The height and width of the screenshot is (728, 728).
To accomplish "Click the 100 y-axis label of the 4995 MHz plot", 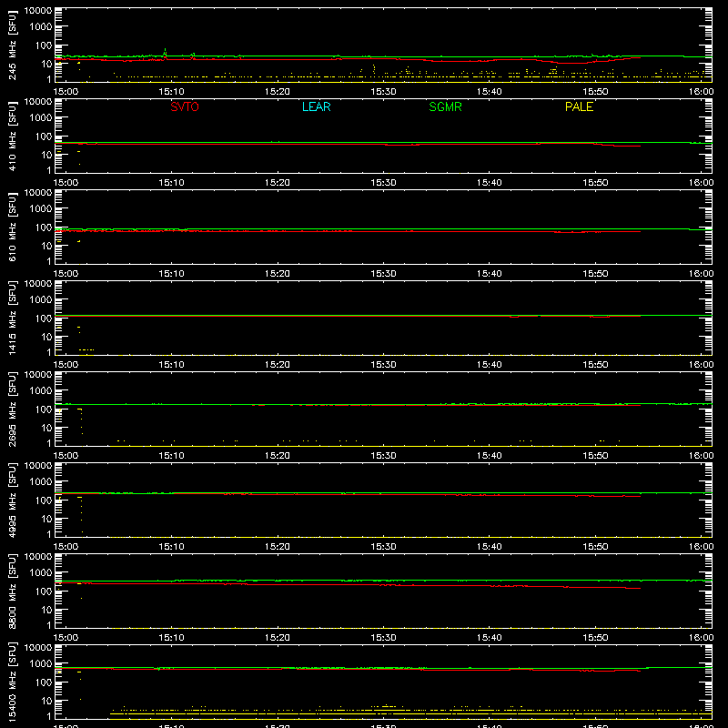I will [44, 500].
